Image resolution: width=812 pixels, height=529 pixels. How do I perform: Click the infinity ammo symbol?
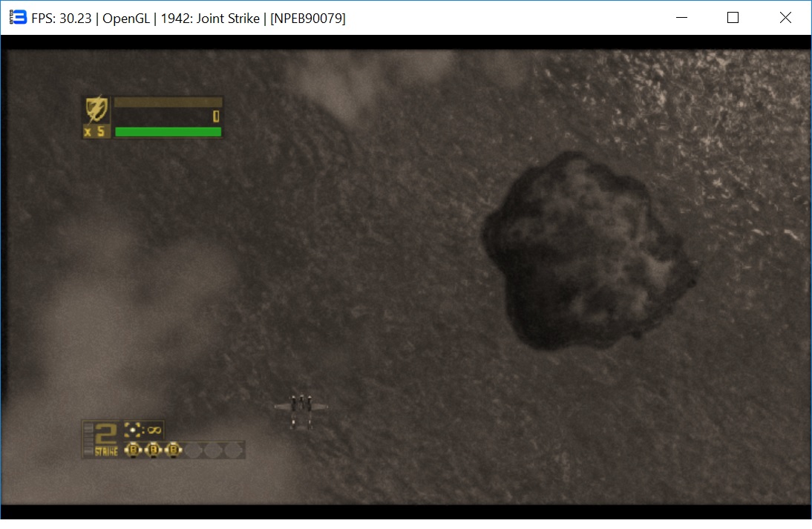pyautogui.click(x=154, y=430)
